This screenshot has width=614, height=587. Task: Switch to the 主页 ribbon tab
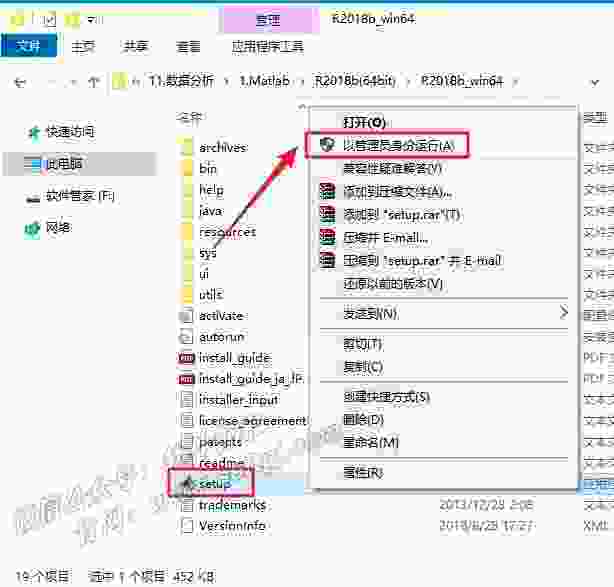tap(83, 47)
